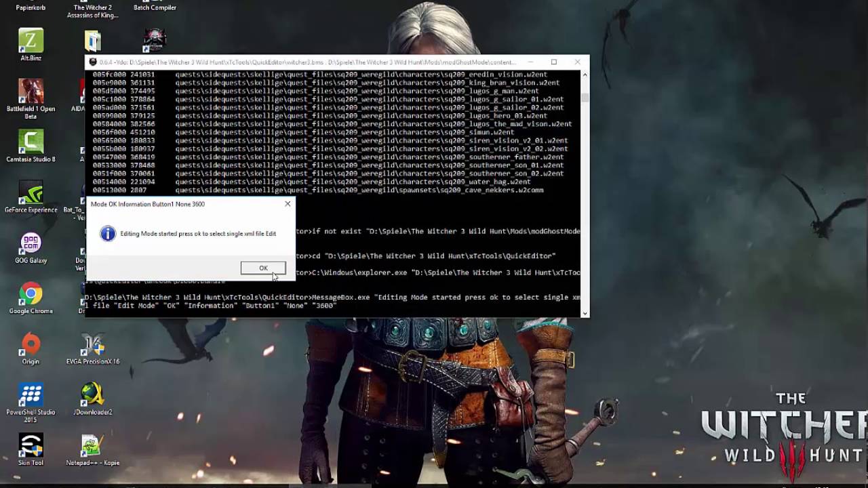Select the Papierkorb desktop label

pyautogui.click(x=31, y=7)
